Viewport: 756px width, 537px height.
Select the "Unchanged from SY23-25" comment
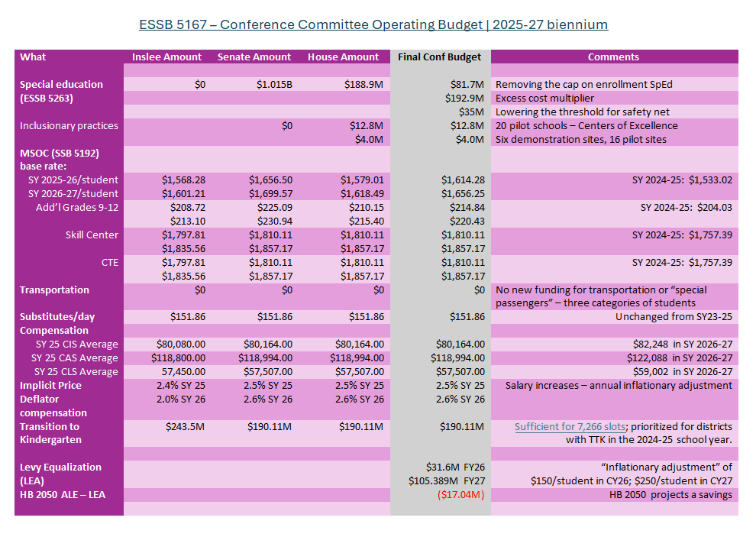point(674,316)
